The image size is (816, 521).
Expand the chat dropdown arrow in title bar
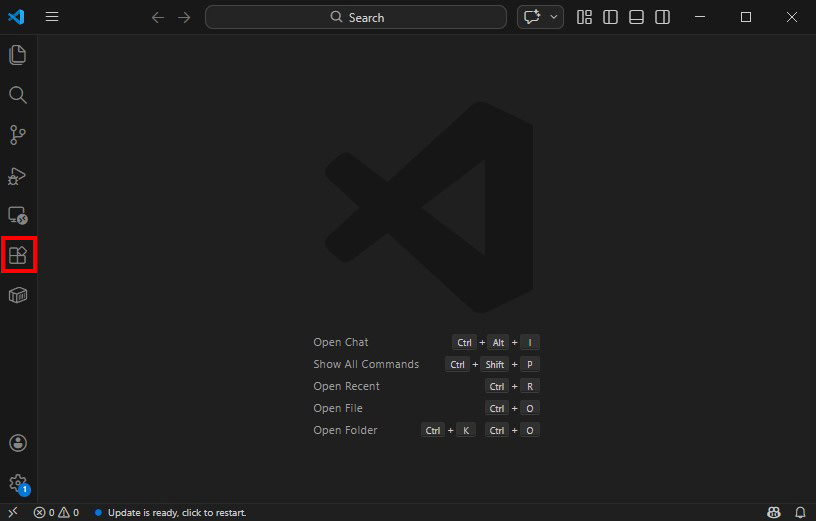click(554, 17)
